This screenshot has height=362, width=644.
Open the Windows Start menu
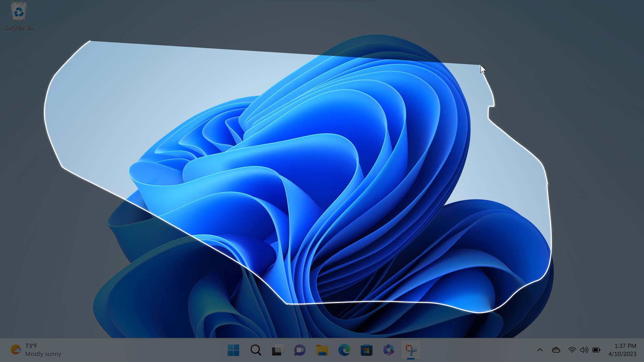[x=233, y=350]
